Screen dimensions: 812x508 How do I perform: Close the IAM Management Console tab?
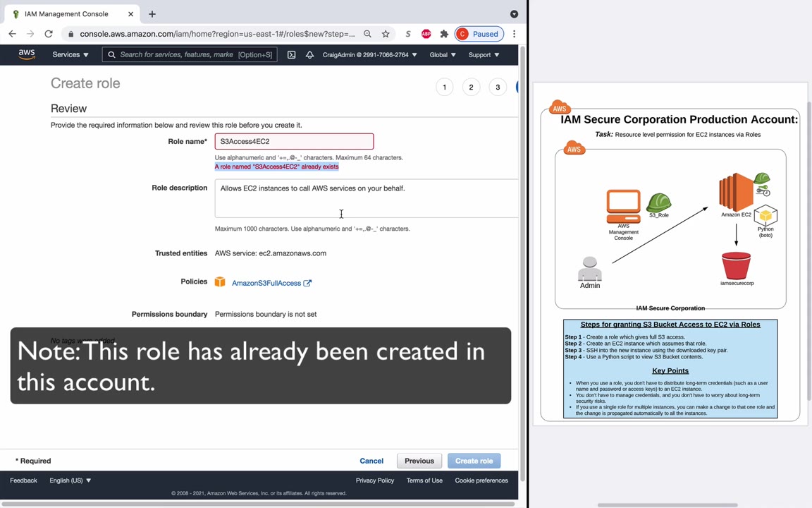click(130, 14)
